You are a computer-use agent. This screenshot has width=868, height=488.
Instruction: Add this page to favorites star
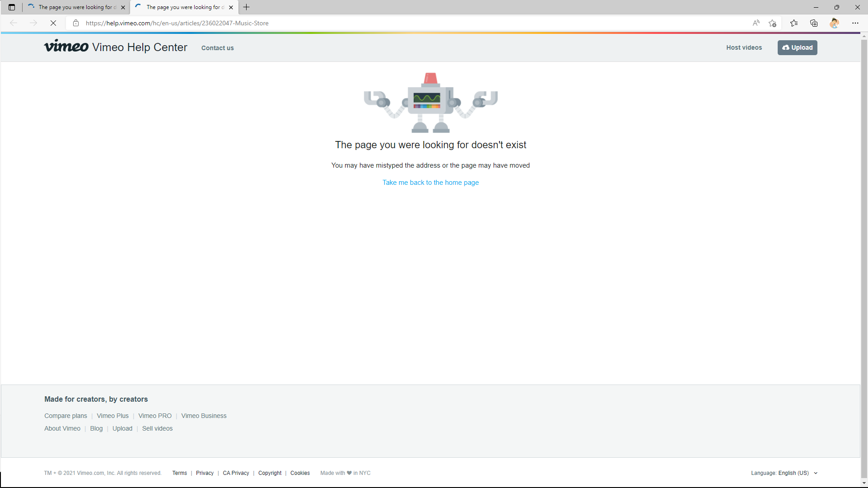click(773, 23)
